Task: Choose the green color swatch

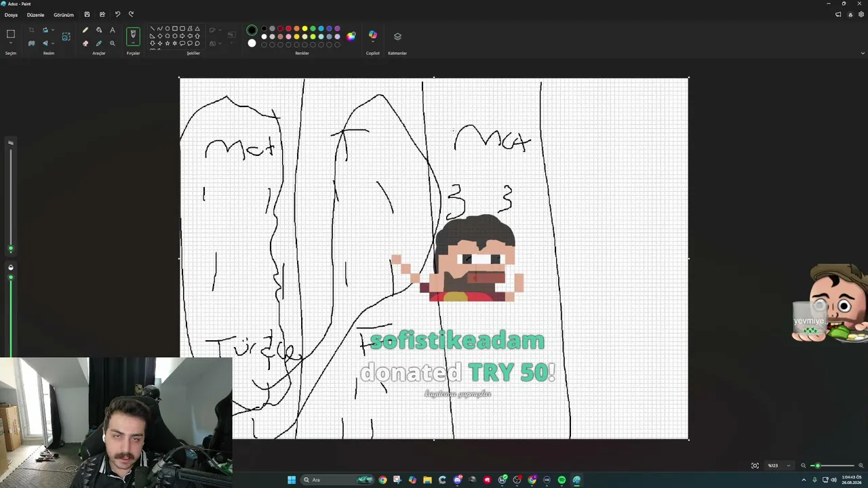Action: [313, 28]
